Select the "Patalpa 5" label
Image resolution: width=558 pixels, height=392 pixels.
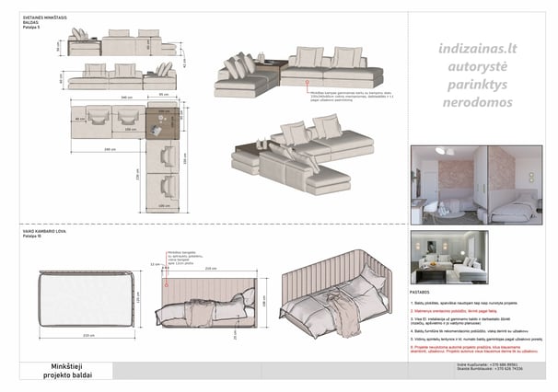(x=31, y=27)
